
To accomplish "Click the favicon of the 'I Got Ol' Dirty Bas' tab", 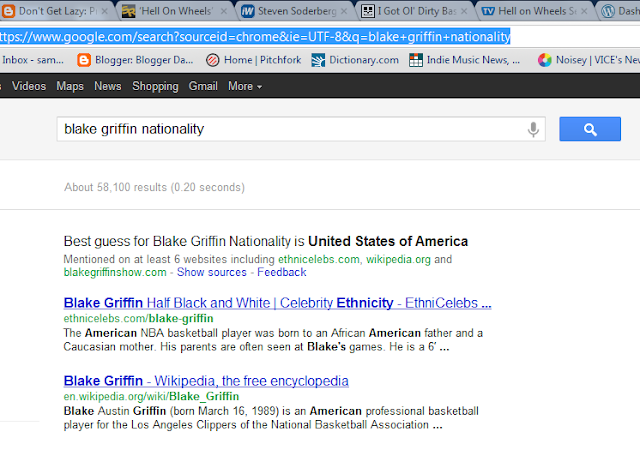I will (368, 11).
